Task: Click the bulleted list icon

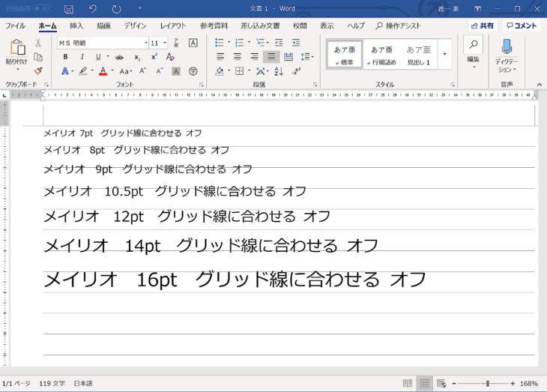Action: (x=220, y=43)
